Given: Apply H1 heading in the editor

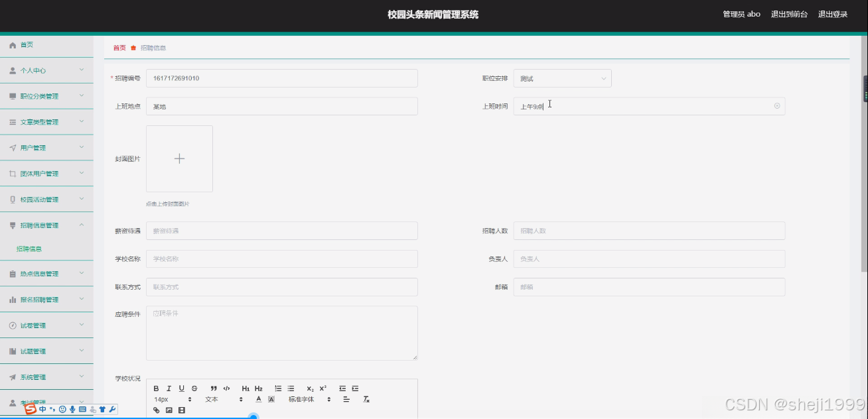Looking at the screenshot, I should (x=246, y=389).
